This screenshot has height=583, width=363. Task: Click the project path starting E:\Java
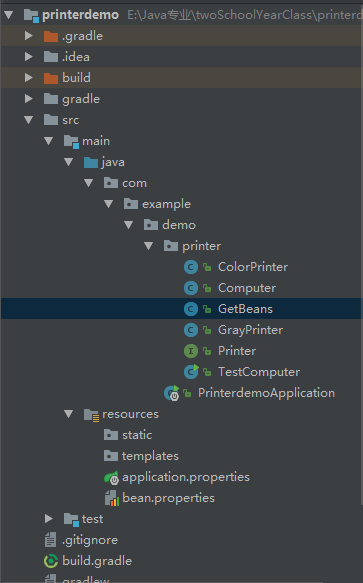click(x=245, y=15)
